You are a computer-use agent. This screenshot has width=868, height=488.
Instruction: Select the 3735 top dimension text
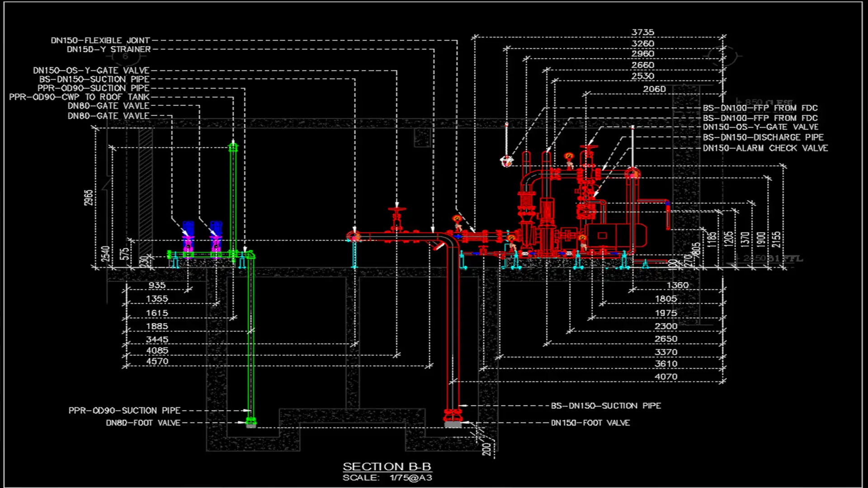(642, 33)
